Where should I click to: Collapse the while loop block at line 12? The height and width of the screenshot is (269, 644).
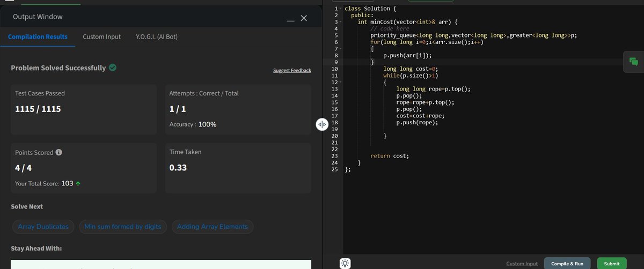point(340,83)
